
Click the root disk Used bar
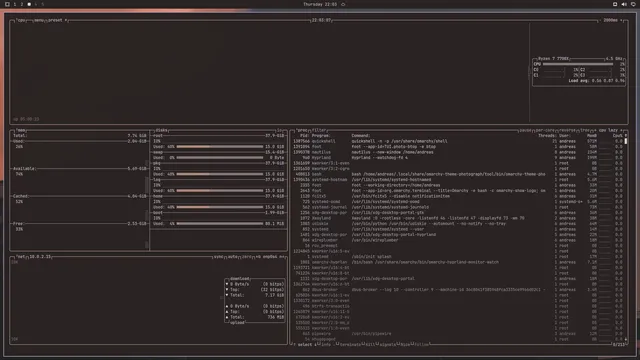(x=220, y=147)
